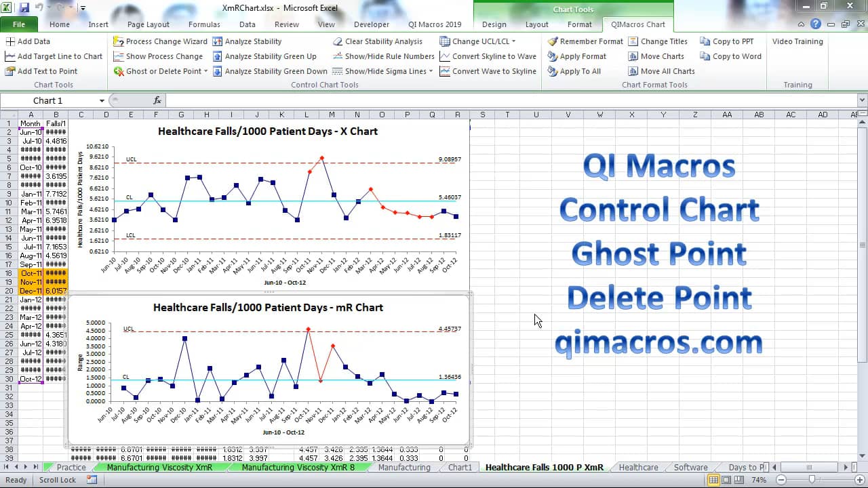Click Convert Wave to Skyline
Image resolution: width=868 pixels, height=488 pixels.
coord(488,71)
